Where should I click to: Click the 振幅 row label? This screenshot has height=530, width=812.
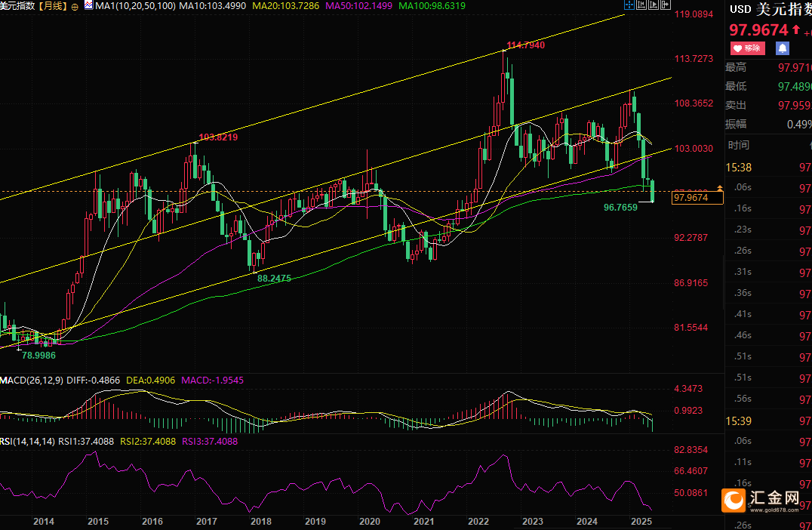coord(736,124)
